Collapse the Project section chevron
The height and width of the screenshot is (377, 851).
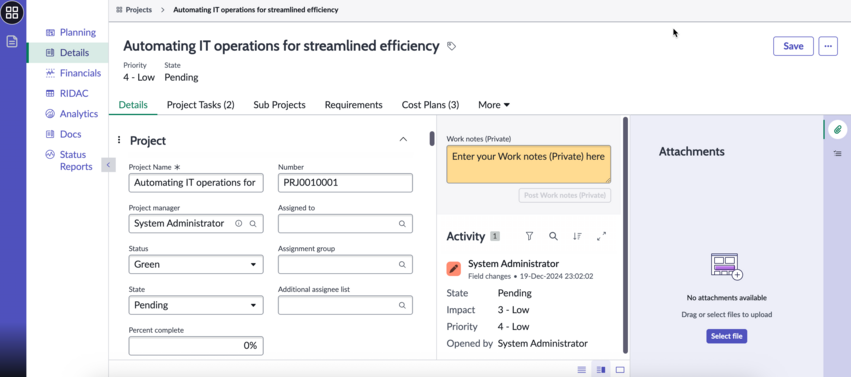click(403, 139)
